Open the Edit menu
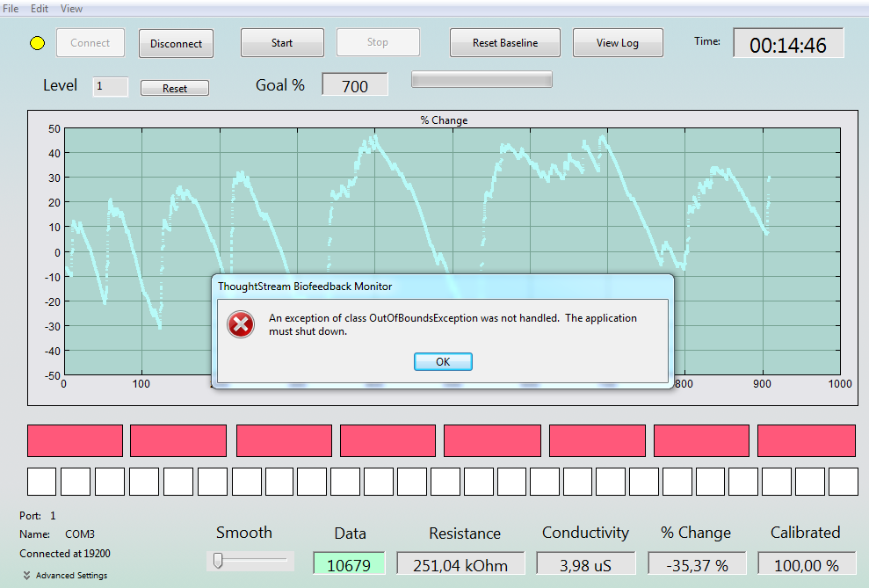This screenshot has width=869, height=588. click(x=40, y=8)
